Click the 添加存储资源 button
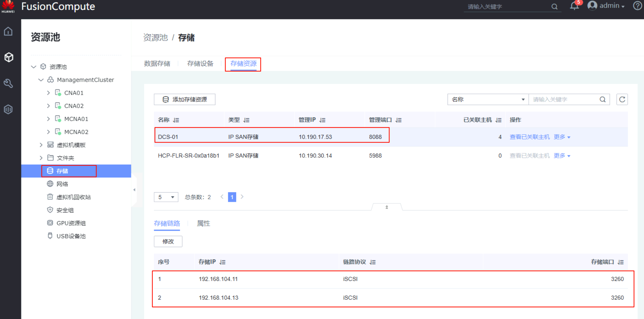This screenshot has height=319, width=644. point(184,99)
